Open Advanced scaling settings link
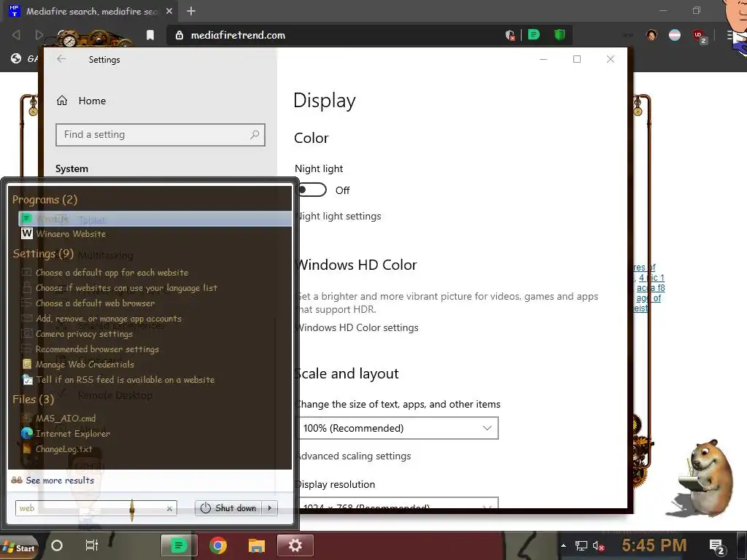 point(352,456)
